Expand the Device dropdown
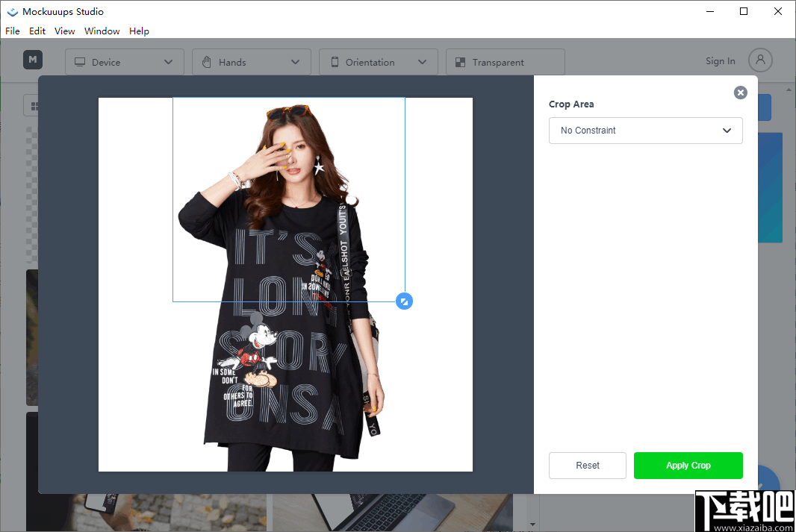The height and width of the screenshot is (532, 796). [169, 62]
